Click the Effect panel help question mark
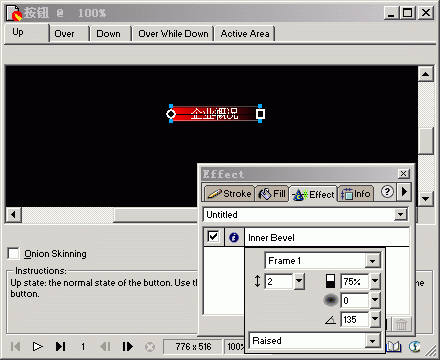The width and height of the screenshot is (440, 360). point(387,192)
